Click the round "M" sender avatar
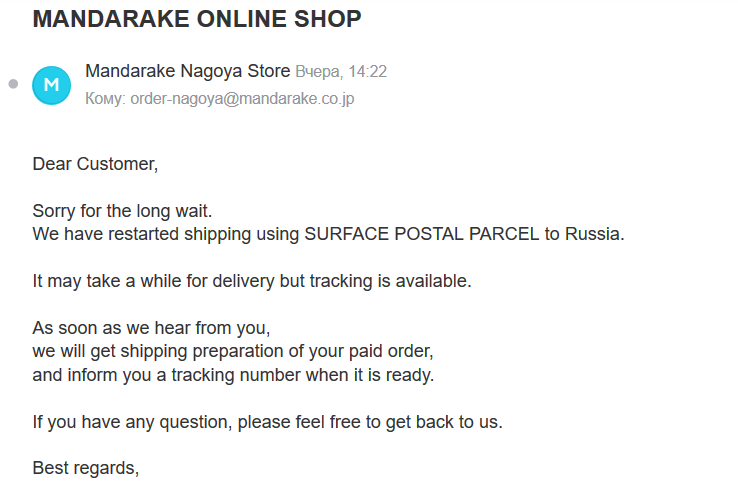 pyautogui.click(x=52, y=85)
